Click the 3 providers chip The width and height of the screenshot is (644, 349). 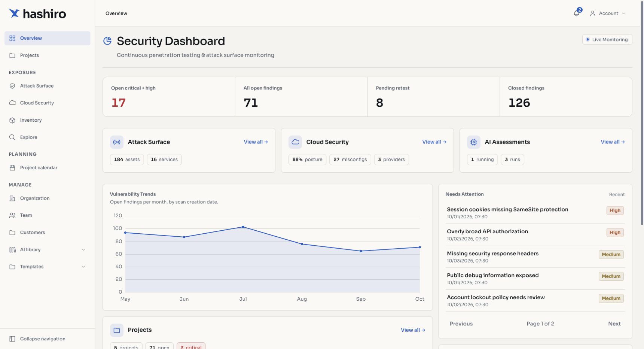391,160
